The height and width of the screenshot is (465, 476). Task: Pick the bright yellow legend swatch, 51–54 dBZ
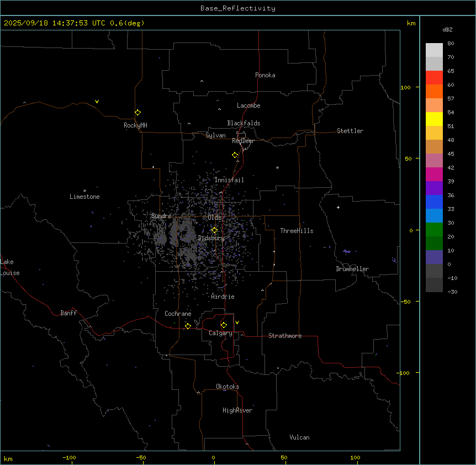(434, 119)
